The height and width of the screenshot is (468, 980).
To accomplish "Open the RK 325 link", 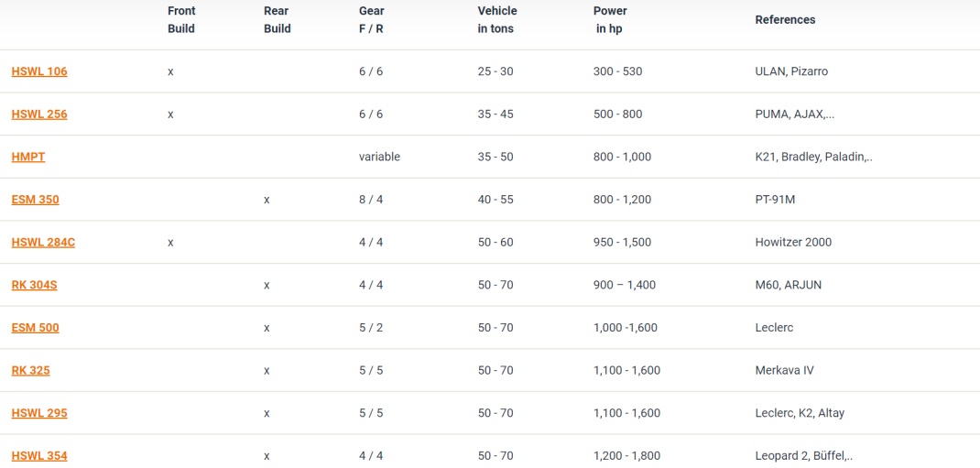I will [x=30, y=371].
